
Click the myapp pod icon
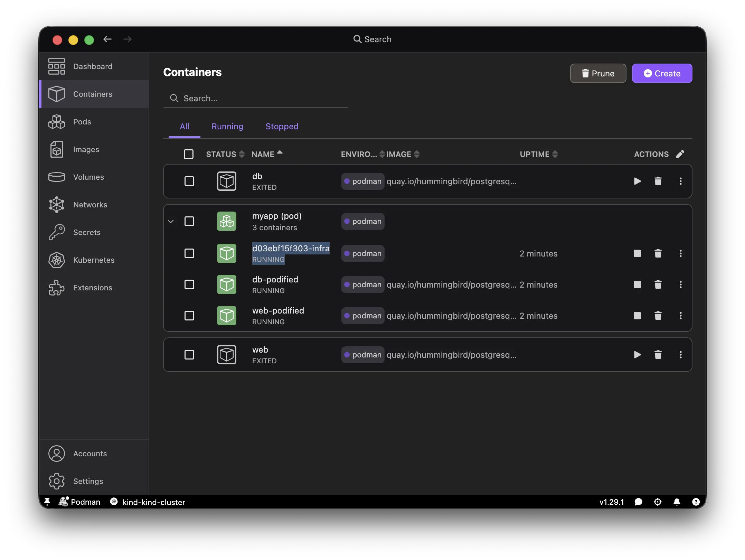coord(227,221)
